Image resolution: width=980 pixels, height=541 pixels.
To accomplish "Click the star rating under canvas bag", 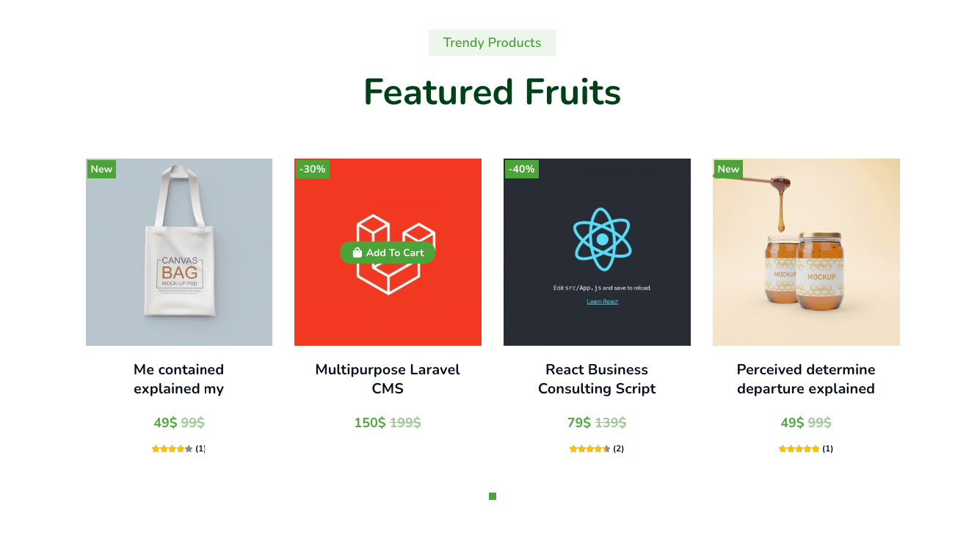I will (x=173, y=449).
